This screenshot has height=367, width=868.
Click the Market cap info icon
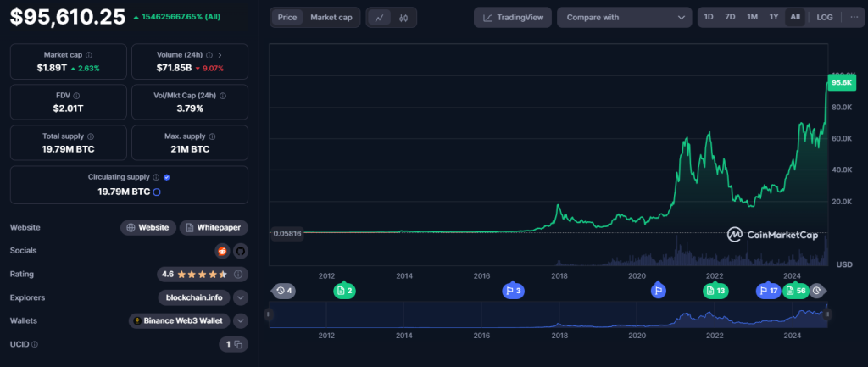(89, 55)
